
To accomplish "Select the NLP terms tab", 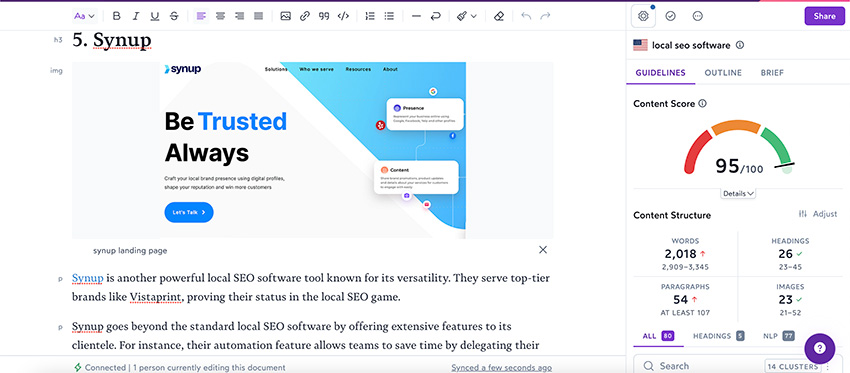I will (779, 336).
